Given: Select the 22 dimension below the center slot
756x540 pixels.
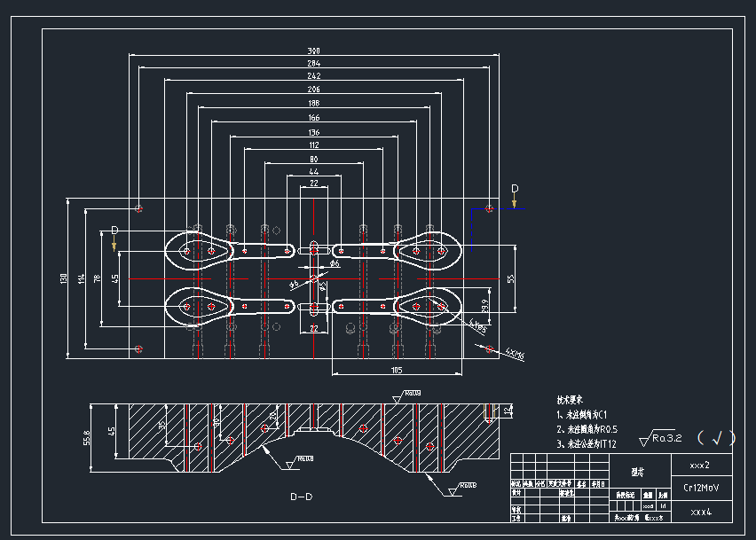Looking at the screenshot, I should tap(314, 328).
